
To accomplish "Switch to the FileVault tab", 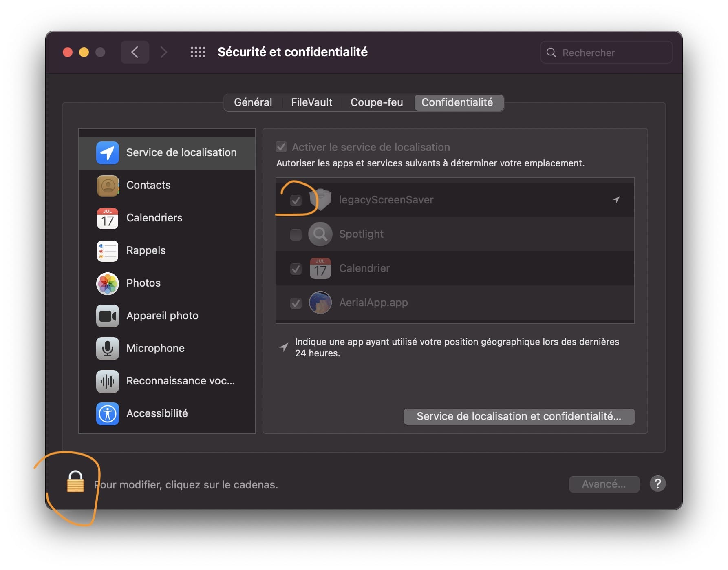I will pyautogui.click(x=312, y=102).
